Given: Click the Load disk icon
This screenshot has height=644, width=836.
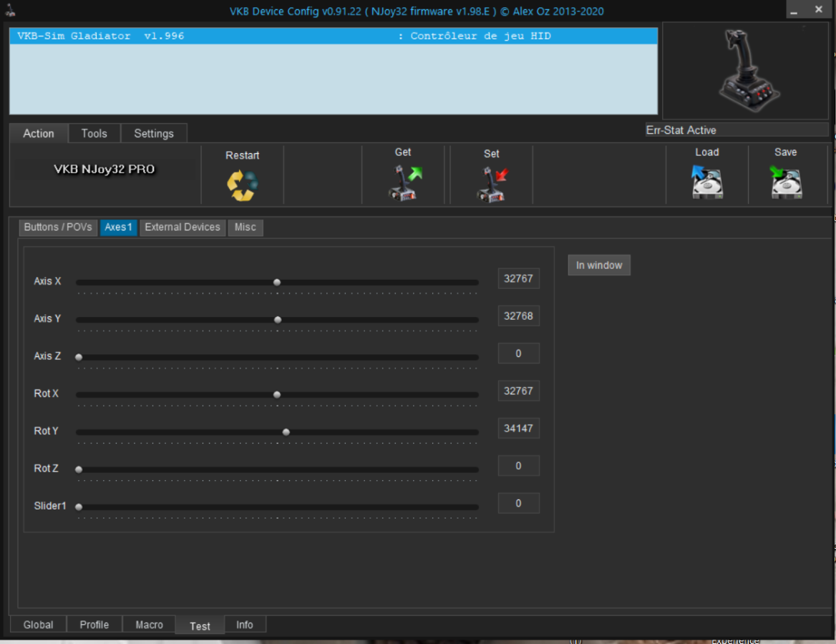Looking at the screenshot, I should point(706,182).
